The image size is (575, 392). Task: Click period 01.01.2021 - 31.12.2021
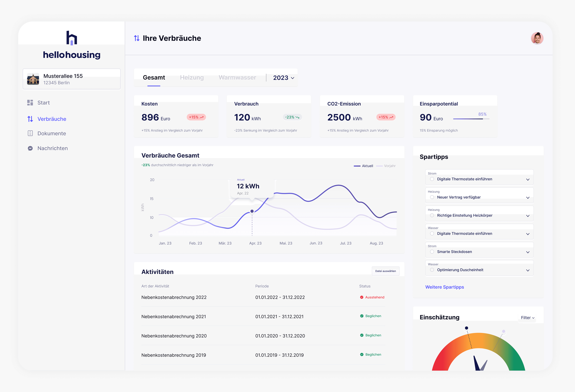point(279,317)
